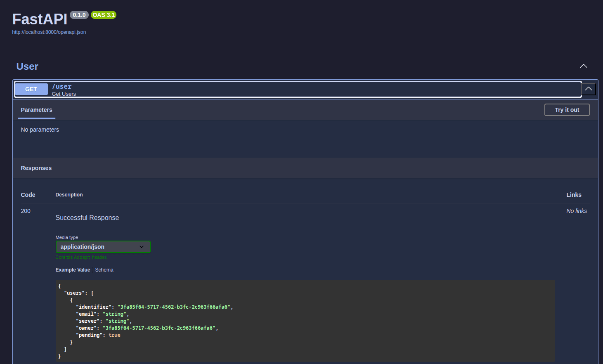Click the 0.1.0 version badge
Image resolution: width=603 pixels, height=364 pixels.
(79, 14)
